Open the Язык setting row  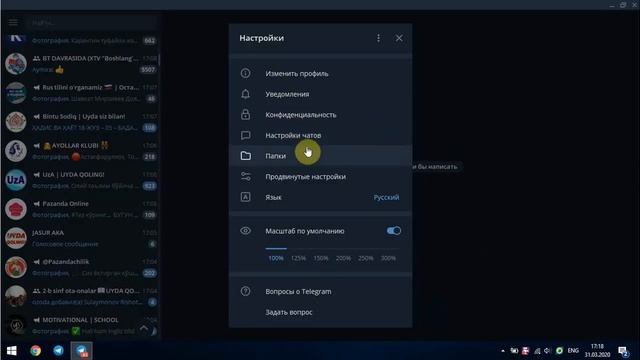(x=320, y=197)
